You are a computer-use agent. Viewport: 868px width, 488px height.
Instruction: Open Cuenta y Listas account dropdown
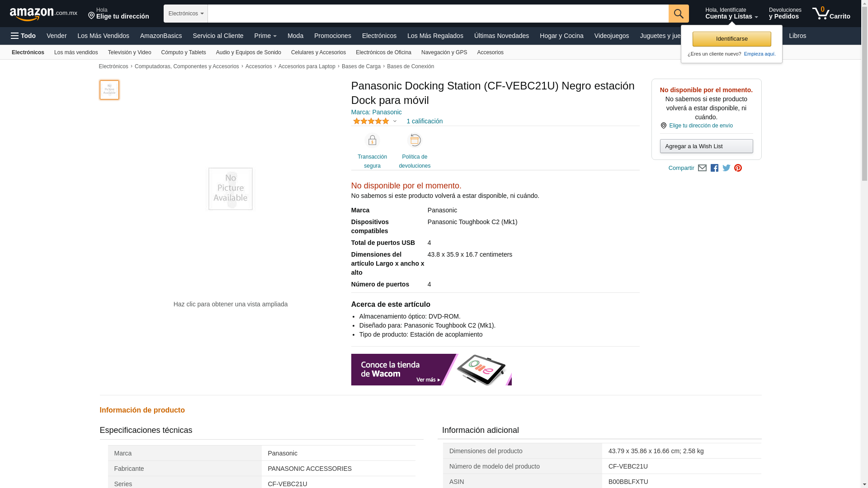click(731, 14)
